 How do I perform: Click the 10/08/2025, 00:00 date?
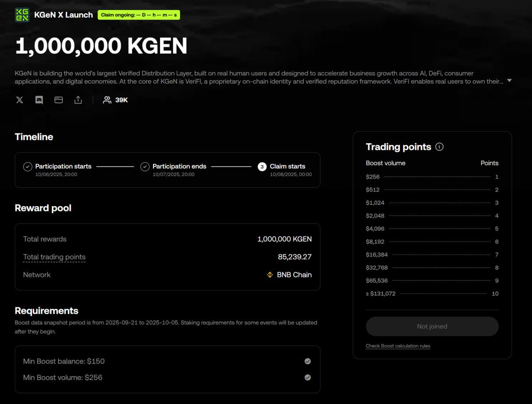click(291, 175)
